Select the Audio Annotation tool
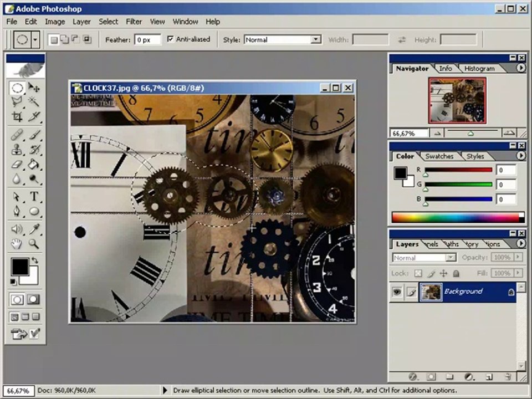This screenshot has width=532, height=399. coord(17,229)
